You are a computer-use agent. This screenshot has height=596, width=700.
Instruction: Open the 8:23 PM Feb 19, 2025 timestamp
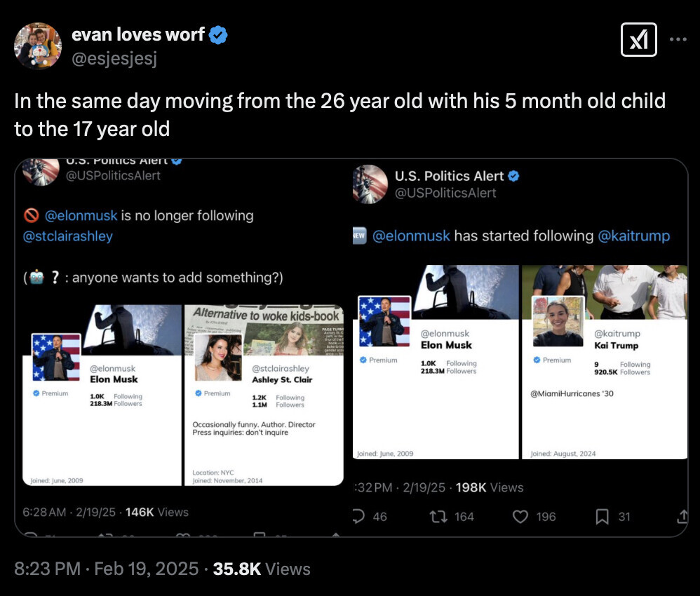click(x=107, y=569)
